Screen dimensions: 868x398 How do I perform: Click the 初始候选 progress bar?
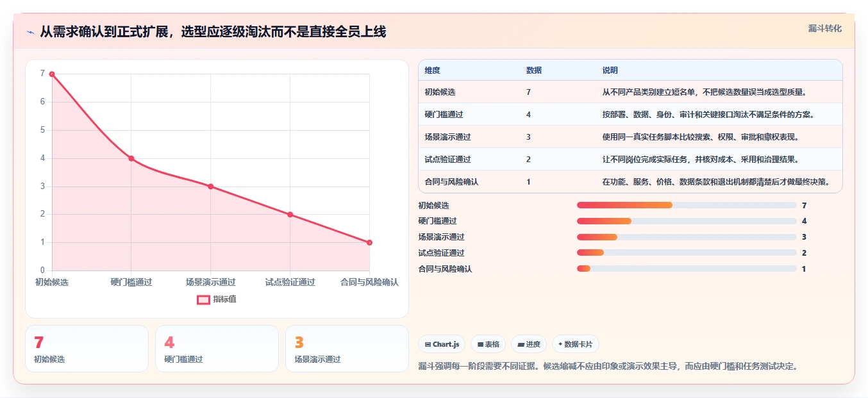pyautogui.click(x=687, y=205)
